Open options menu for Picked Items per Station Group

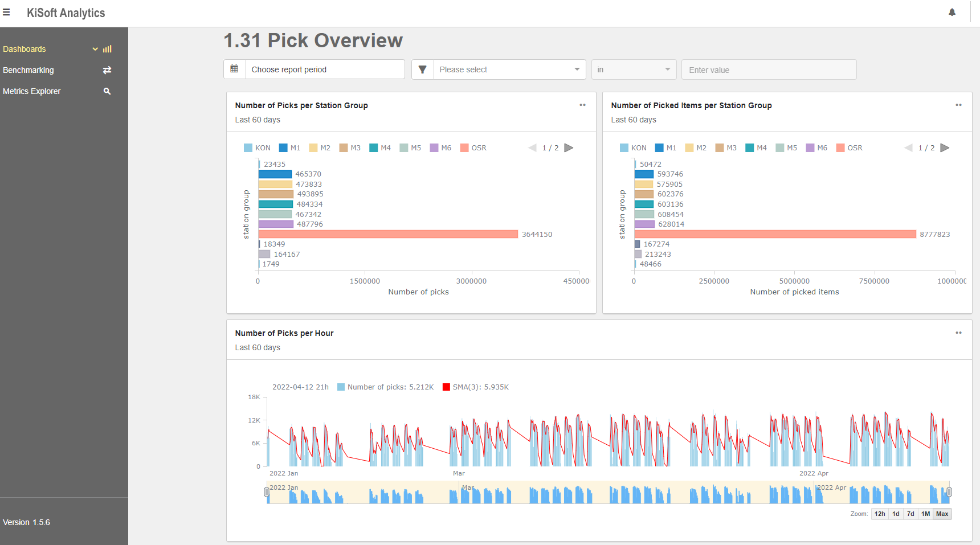(x=958, y=105)
